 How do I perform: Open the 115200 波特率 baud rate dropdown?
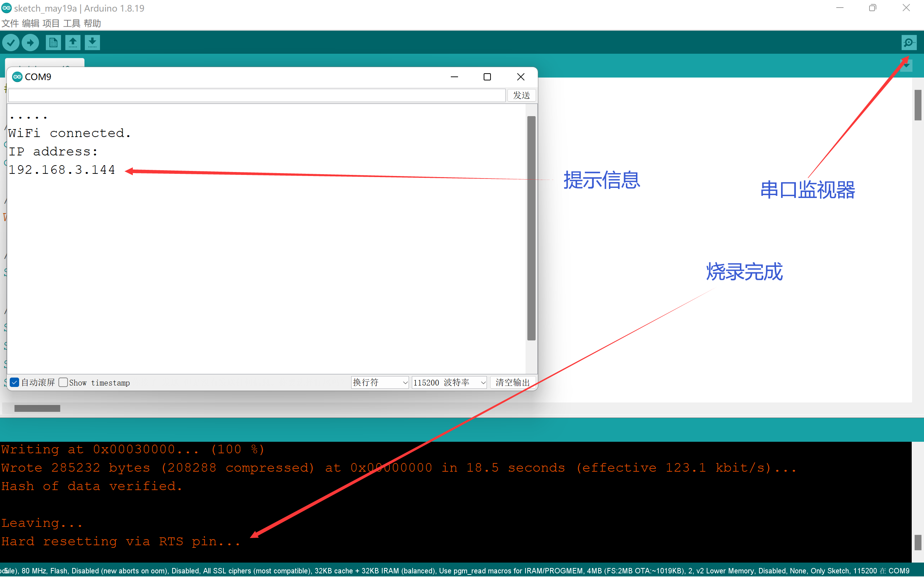(x=449, y=382)
